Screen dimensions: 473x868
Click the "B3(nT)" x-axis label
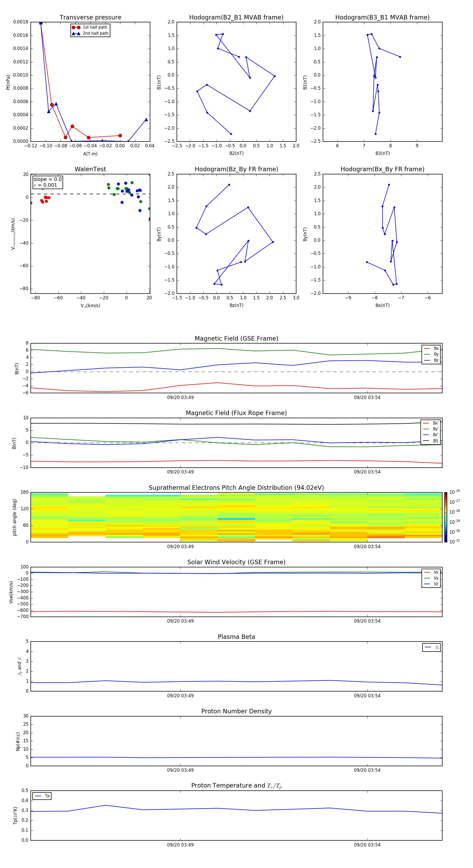point(382,153)
